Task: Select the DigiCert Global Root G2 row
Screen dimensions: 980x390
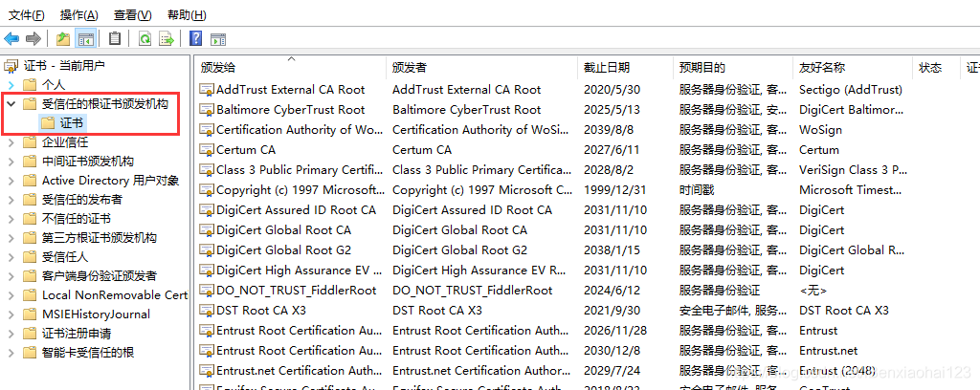Action: tap(588, 250)
